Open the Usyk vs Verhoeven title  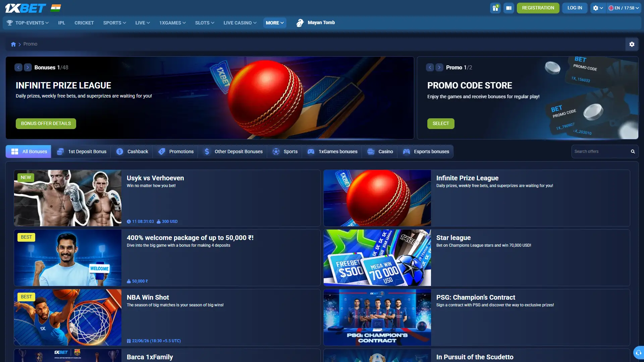click(x=155, y=178)
